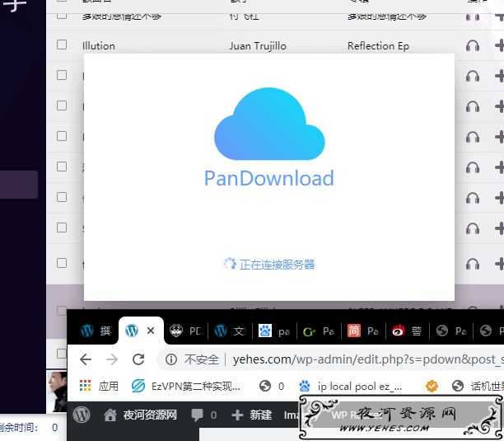Tick the checkbox in the Illution row
The width and height of the screenshot is (504, 441).
pyautogui.click(x=62, y=45)
